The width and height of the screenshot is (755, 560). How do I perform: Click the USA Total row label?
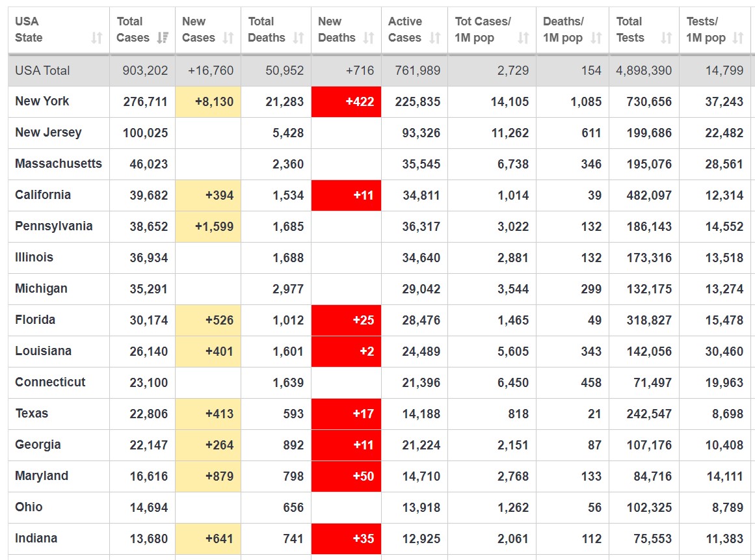pyautogui.click(x=42, y=70)
